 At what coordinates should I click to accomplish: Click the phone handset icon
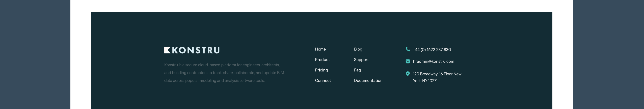(408, 49)
